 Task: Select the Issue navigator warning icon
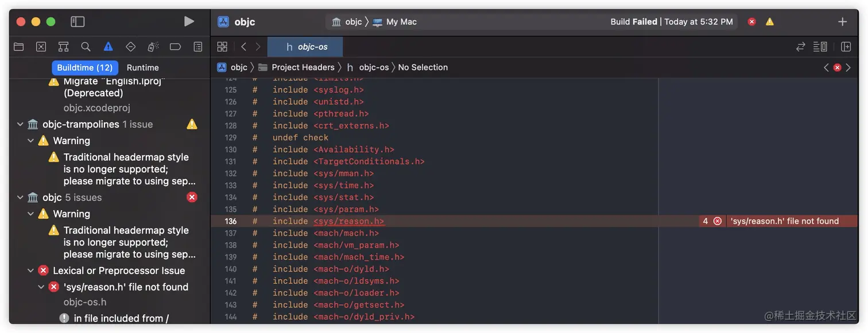pos(108,47)
